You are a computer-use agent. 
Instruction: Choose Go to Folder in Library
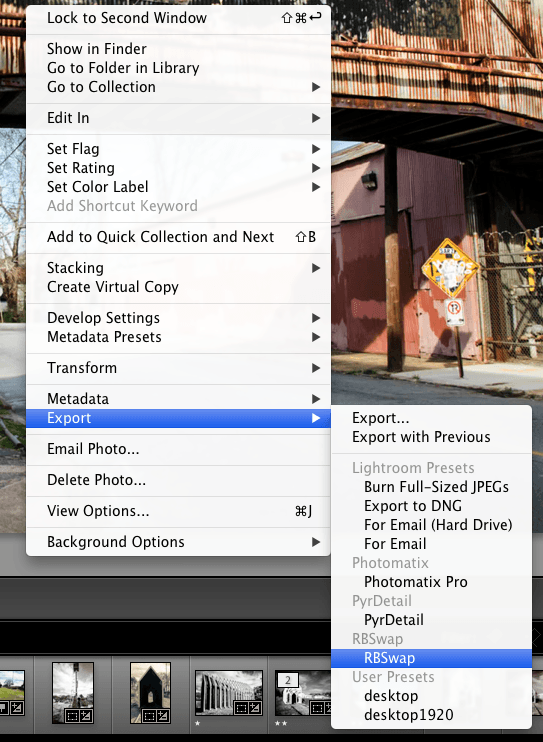[x=178, y=68]
